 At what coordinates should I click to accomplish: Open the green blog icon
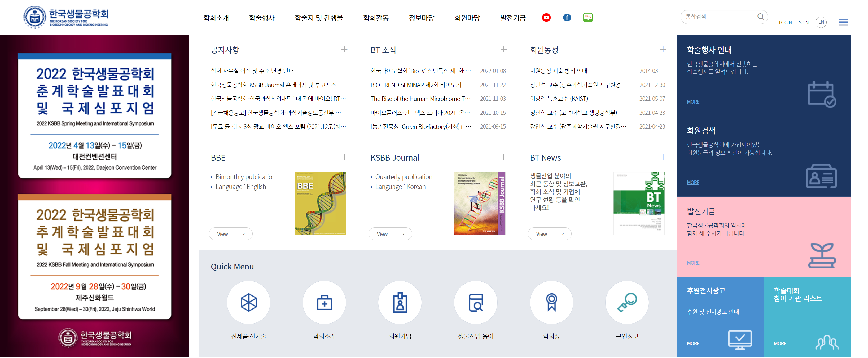tap(588, 17)
